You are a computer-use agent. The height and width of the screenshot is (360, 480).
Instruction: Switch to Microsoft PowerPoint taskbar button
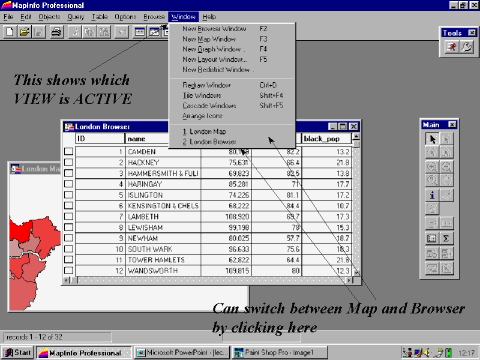182,352
